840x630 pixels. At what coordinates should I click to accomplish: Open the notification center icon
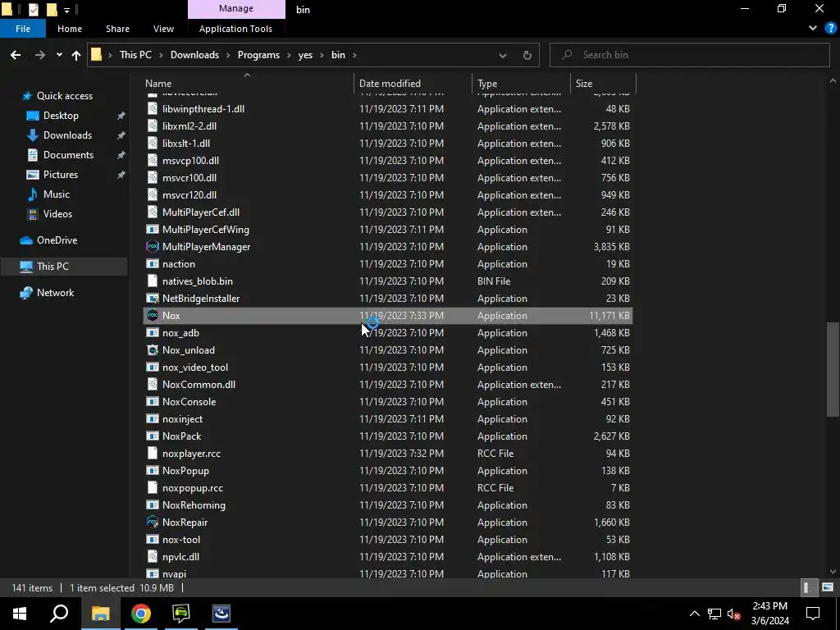tap(813, 614)
